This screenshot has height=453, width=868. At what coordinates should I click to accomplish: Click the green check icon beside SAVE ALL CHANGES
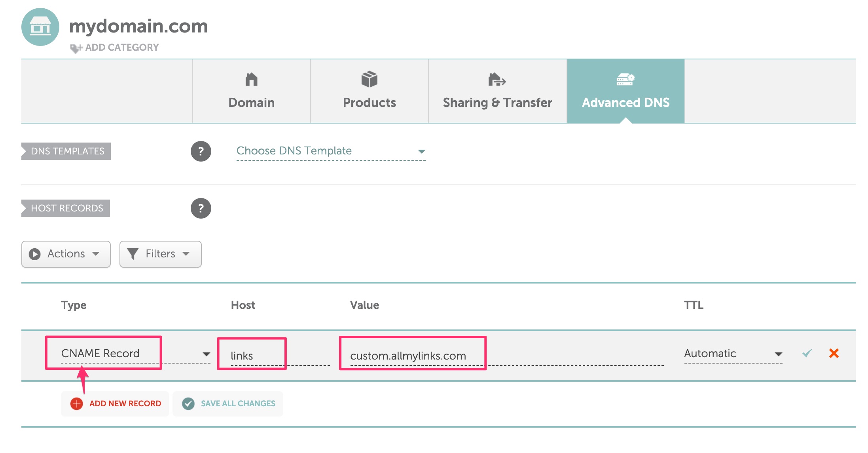coord(188,404)
